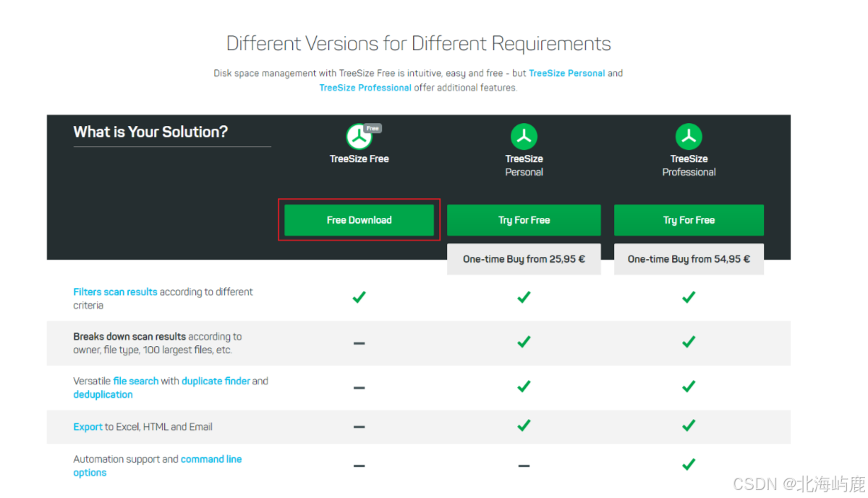
Task: Click Try For Free under TreeSize Professional
Action: tap(689, 220)
